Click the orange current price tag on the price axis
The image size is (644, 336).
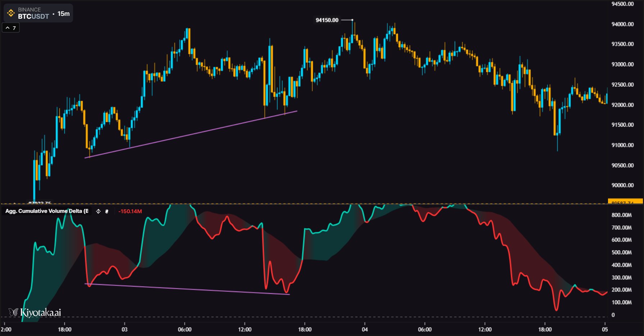[625, 202]
